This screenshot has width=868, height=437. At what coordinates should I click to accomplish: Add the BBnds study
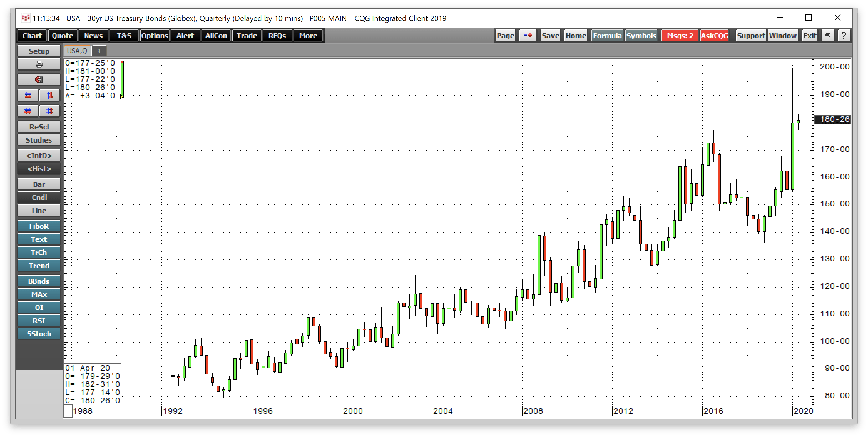[x=39, y=281]
